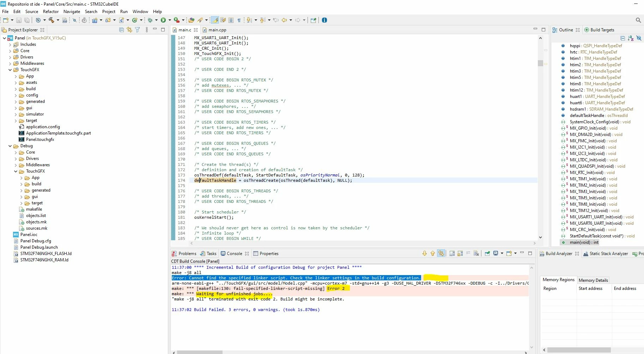Image resolution: width=644 pixels, height=354 pixels.
Task: Expand the Middlewares folder under Panel
Action: (10, 63)
